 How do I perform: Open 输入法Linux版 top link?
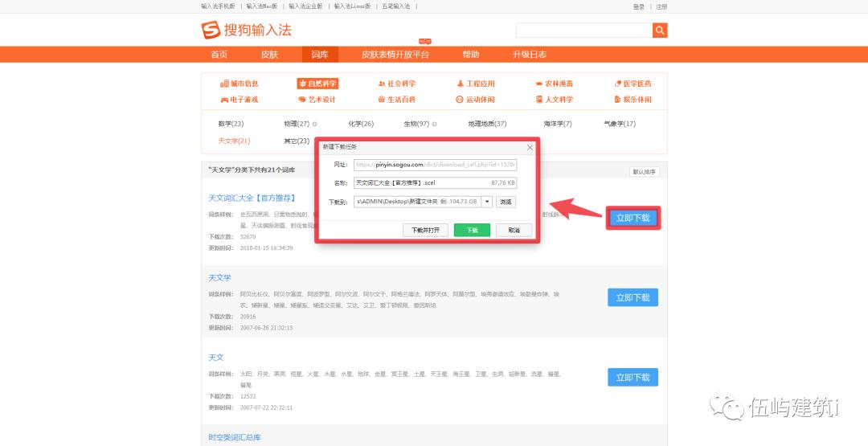click(x=352, y=6)
